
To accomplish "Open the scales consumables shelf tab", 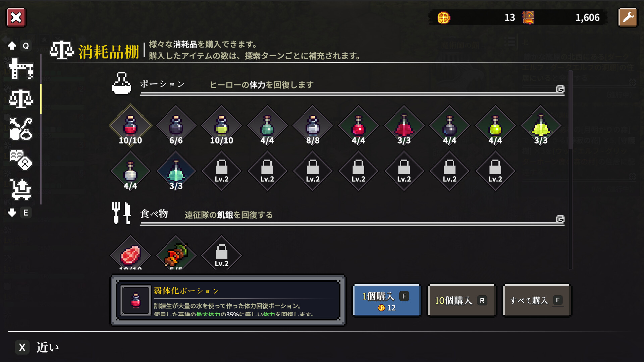I will point(21,99).
